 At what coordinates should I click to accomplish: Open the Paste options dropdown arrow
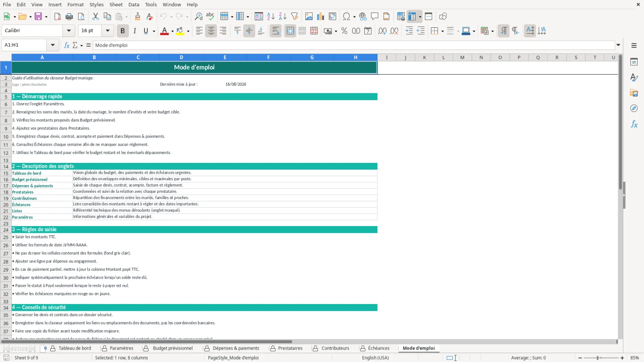point(126,17)
